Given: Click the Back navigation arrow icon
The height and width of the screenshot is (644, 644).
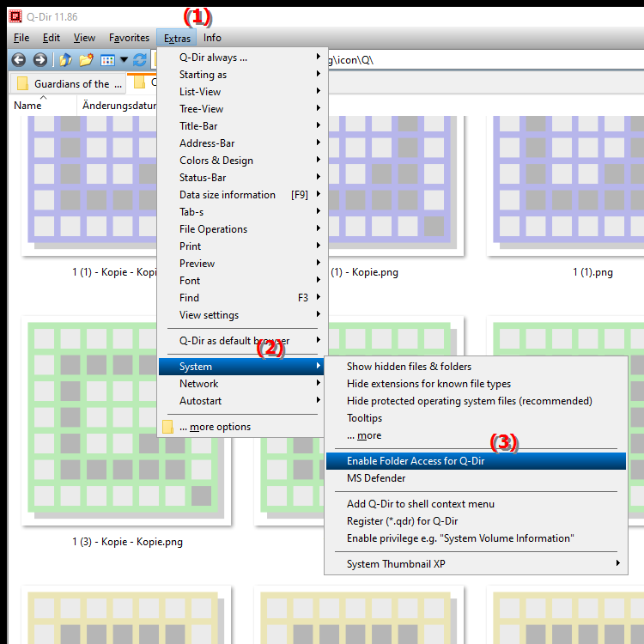Looking at the screenshot, I should (x=19, y=60).
